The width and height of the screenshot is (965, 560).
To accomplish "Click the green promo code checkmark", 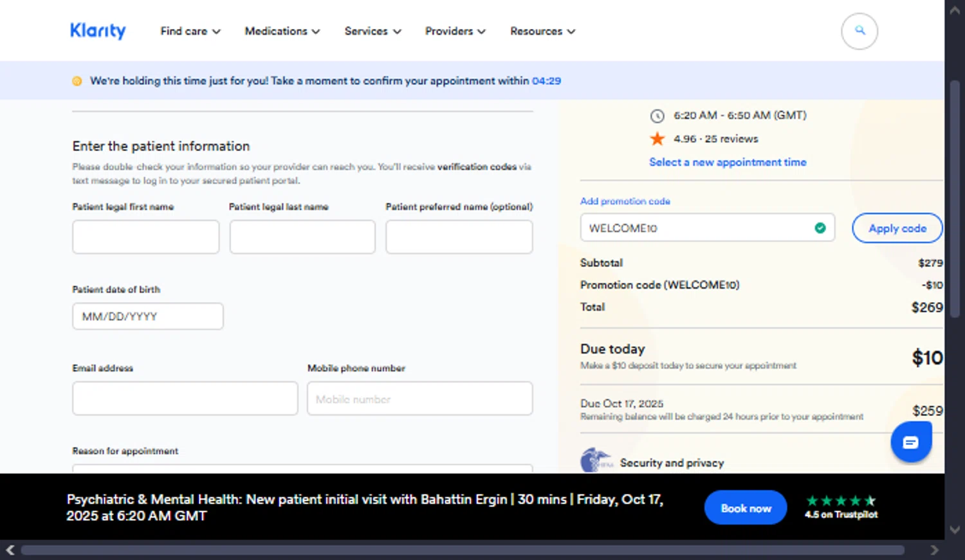I will [x=820, y=228].
